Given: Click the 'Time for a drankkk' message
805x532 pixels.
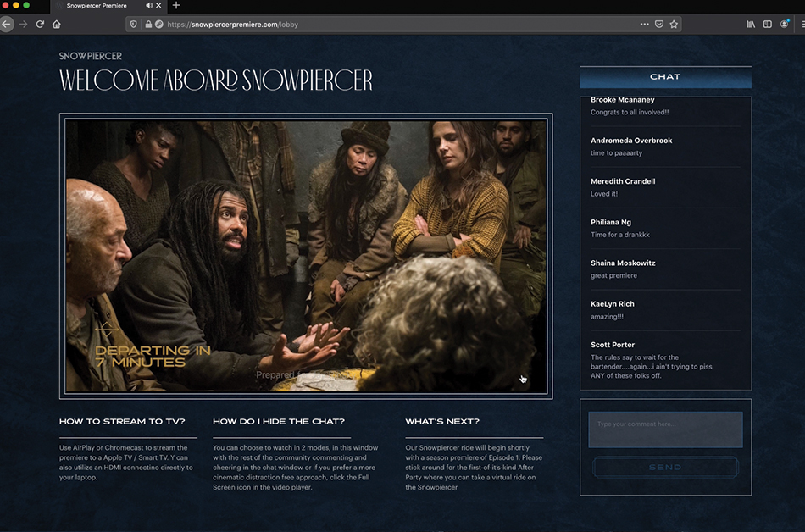Looking at the screenshot, I should coord(619,235).
